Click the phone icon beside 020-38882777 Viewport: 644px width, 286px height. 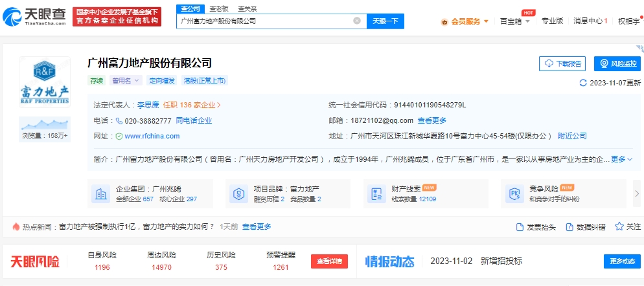point(119,121)
